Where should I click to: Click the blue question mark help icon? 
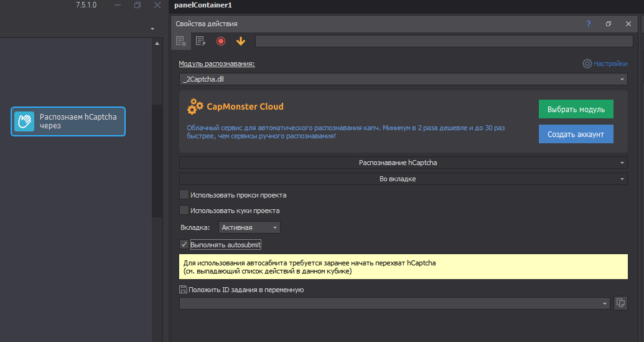tap(589, 24)
